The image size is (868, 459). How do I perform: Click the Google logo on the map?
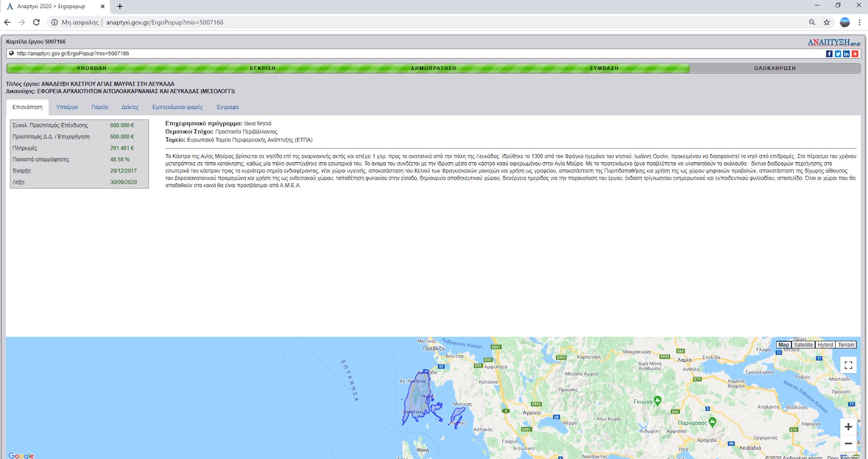tap(21, 455)
